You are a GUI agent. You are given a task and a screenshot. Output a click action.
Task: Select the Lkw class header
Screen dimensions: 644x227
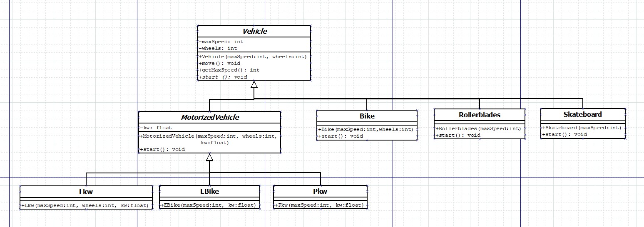point(86,192)
